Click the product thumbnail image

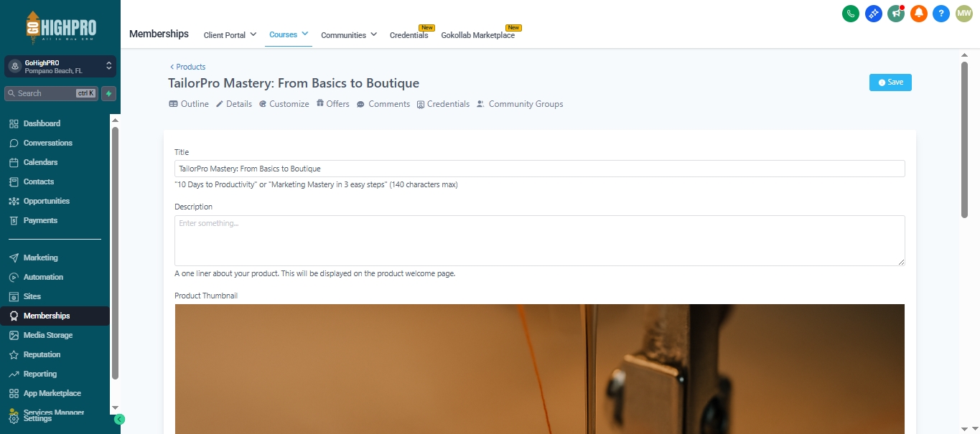coord(539,369)
